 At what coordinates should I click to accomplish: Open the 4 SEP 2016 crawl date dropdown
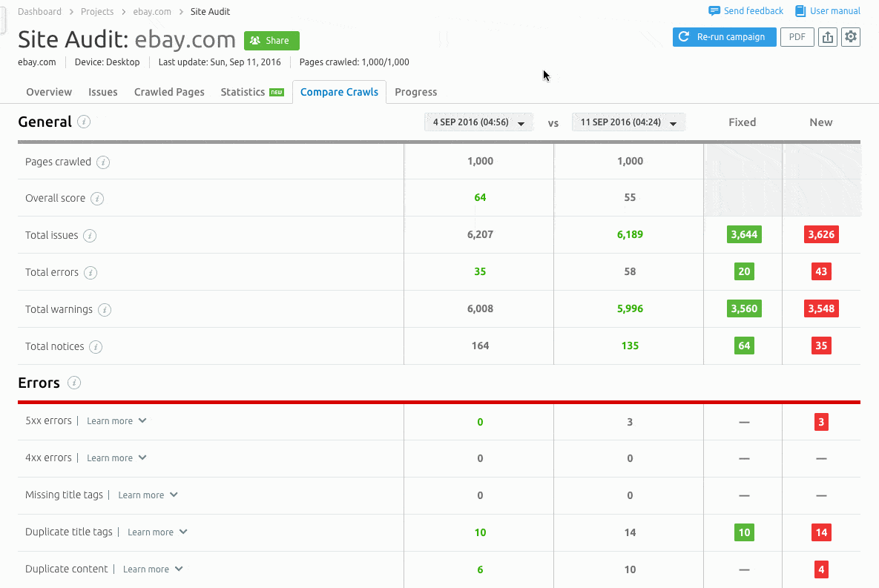[x=478, y=122]
